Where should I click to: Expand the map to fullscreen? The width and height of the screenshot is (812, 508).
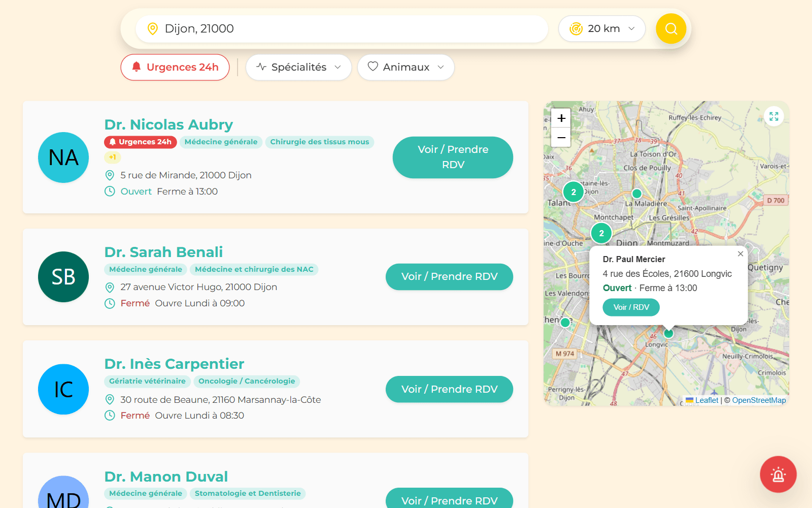click(x=773, y=116)
